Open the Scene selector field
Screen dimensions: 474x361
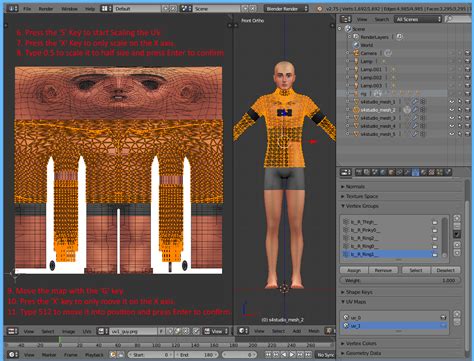pyautogui.click(x=217, y=9)
